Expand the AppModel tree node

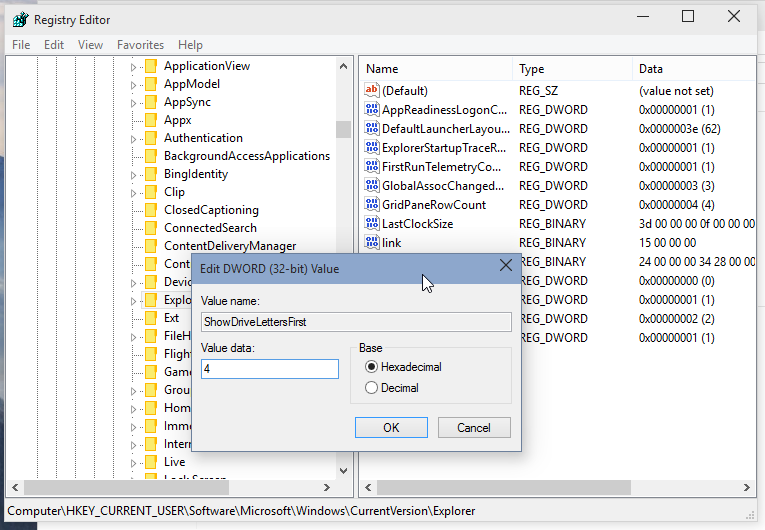[x=133, y=85]
